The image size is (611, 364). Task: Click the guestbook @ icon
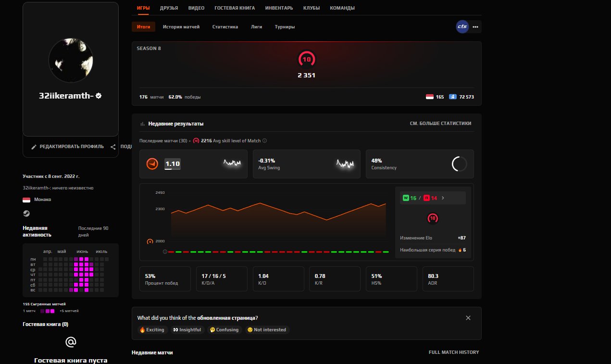tap(71, 342)
